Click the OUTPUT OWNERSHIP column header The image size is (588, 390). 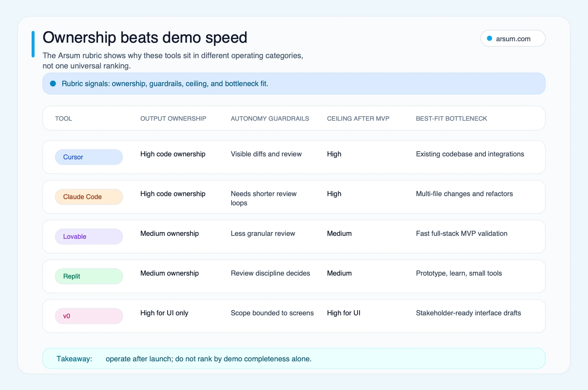(x=173, y=118)
